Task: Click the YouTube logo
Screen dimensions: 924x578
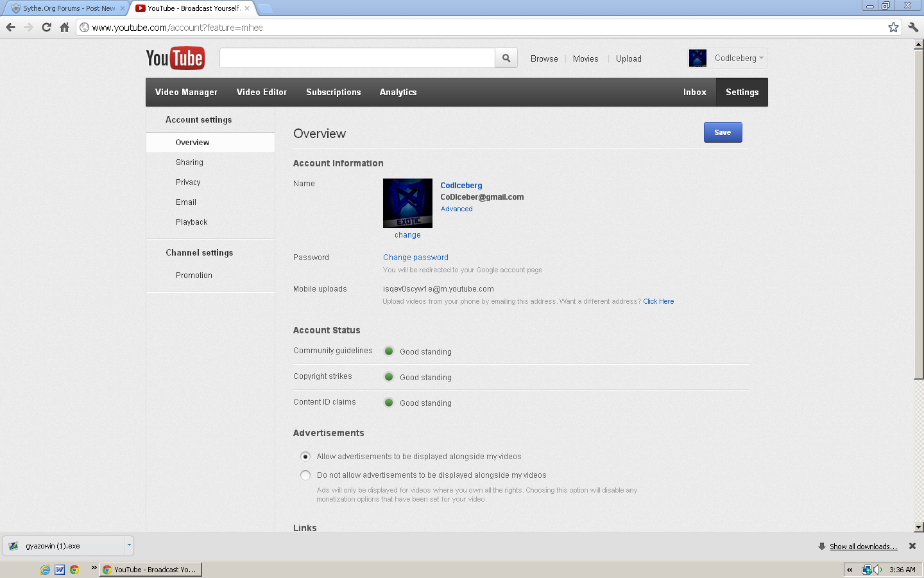Action: click(175, 58)
